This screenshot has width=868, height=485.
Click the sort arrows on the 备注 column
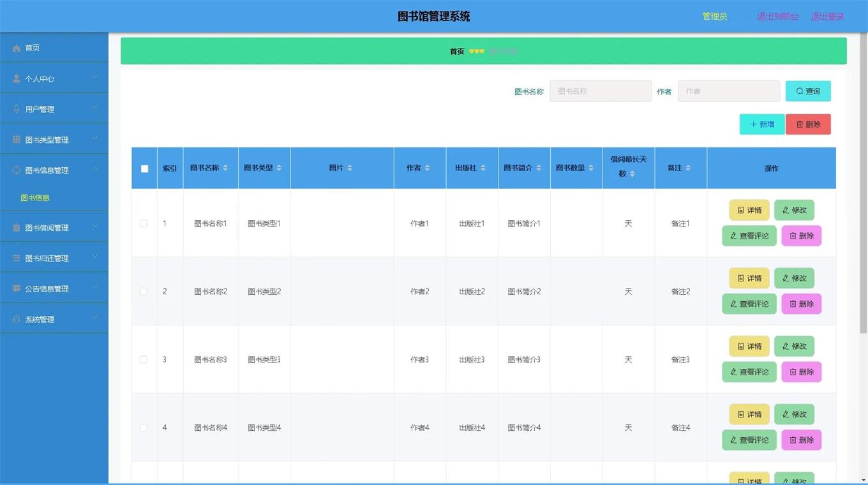click(688, 168)
